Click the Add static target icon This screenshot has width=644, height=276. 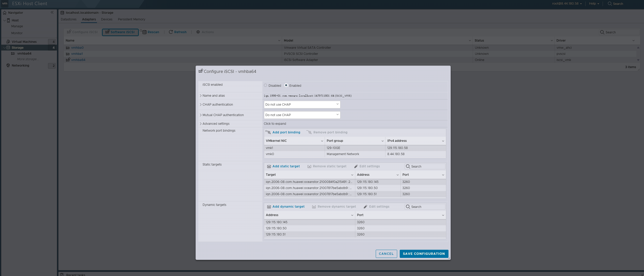pos(269,166)
